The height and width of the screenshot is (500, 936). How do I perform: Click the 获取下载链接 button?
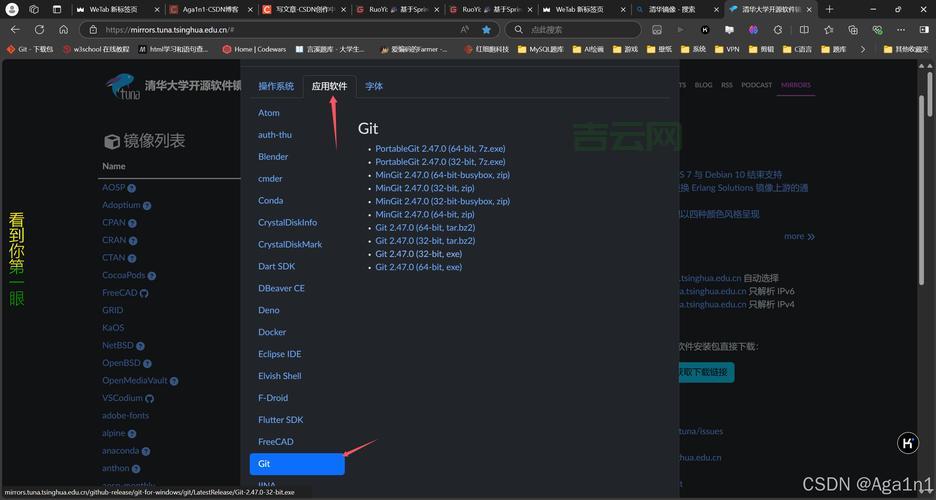tap(705, 372)
